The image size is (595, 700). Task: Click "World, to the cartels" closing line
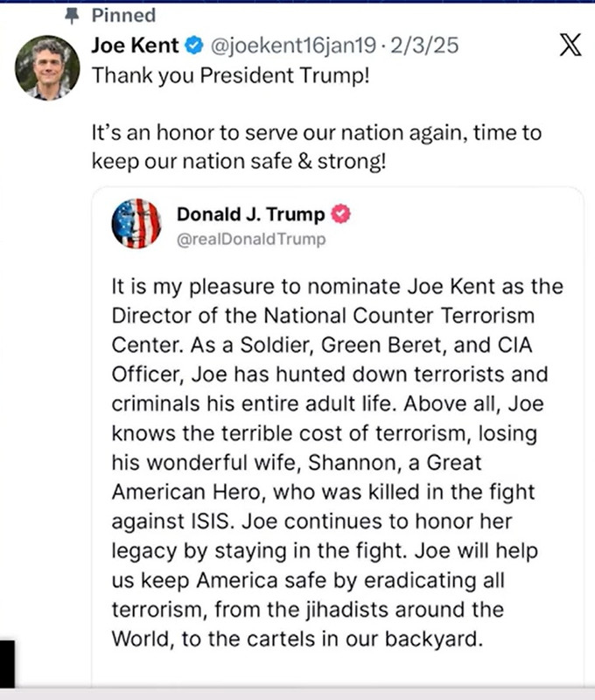point(297,640)
